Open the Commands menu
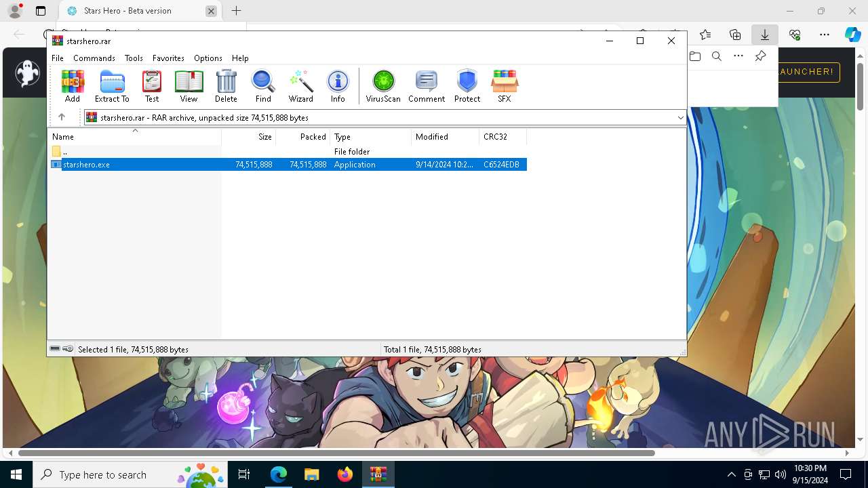This screenshot has height=488, width=868. (94, 58)
